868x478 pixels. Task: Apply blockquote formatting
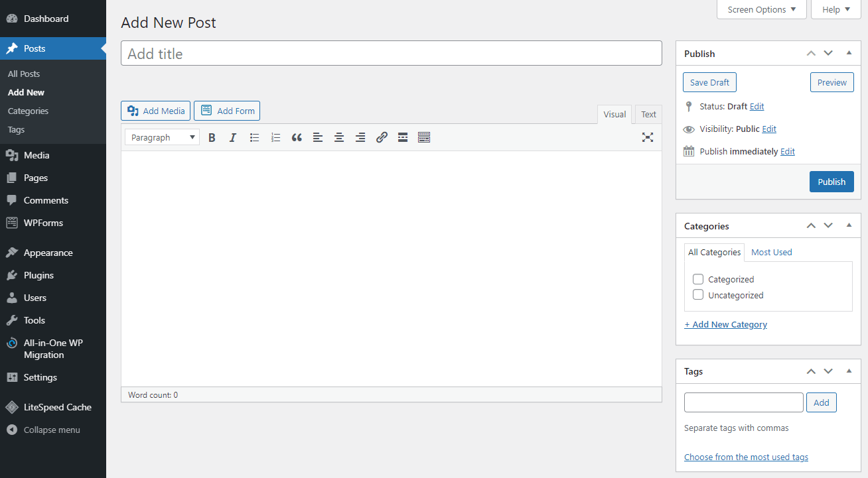tap(297, 137)
